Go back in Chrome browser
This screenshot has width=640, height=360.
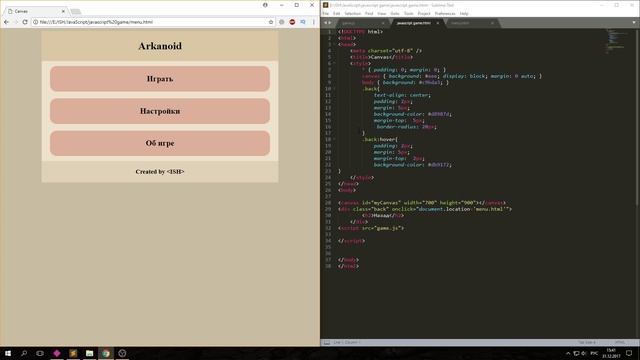click(6, 22)
